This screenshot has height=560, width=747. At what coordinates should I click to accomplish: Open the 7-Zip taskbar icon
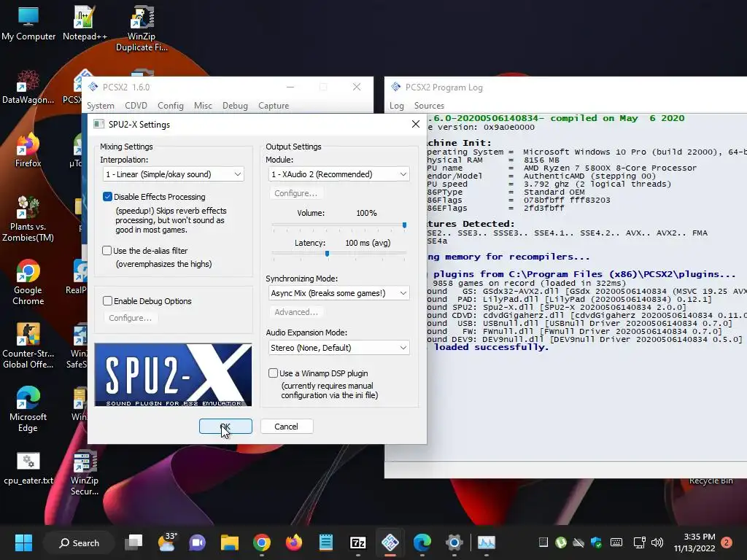[357, 542]
